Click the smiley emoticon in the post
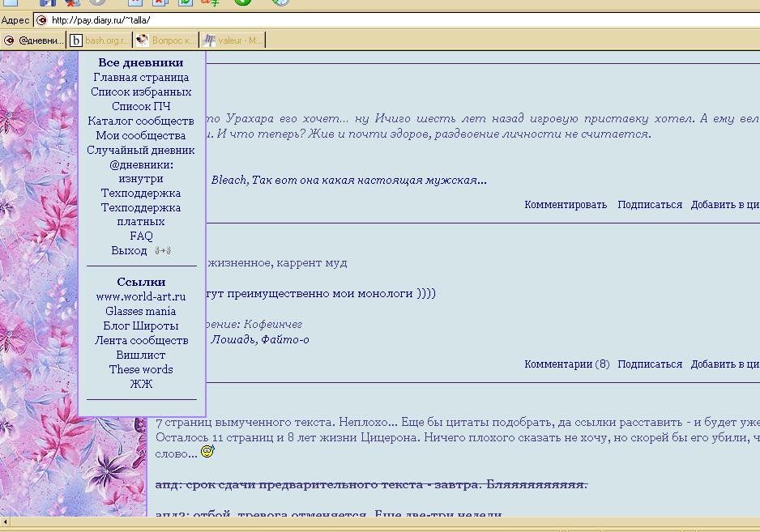 coord(207,451)
